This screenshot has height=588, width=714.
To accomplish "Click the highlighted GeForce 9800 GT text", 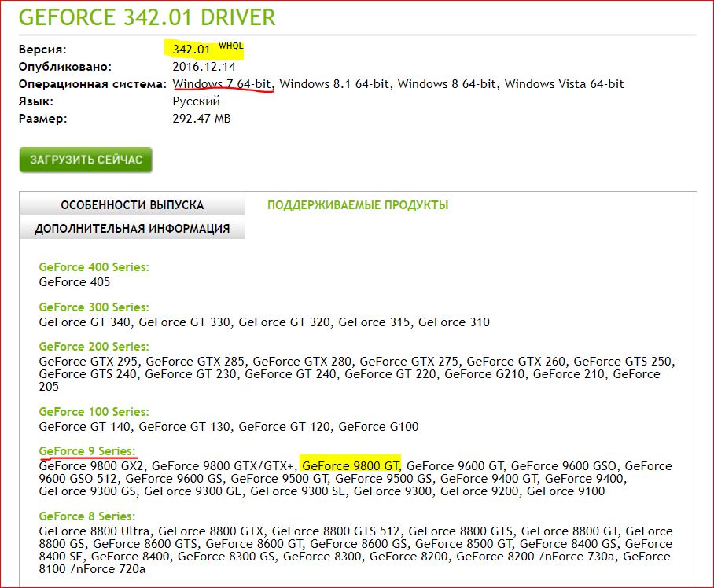I will click(351, 465).
